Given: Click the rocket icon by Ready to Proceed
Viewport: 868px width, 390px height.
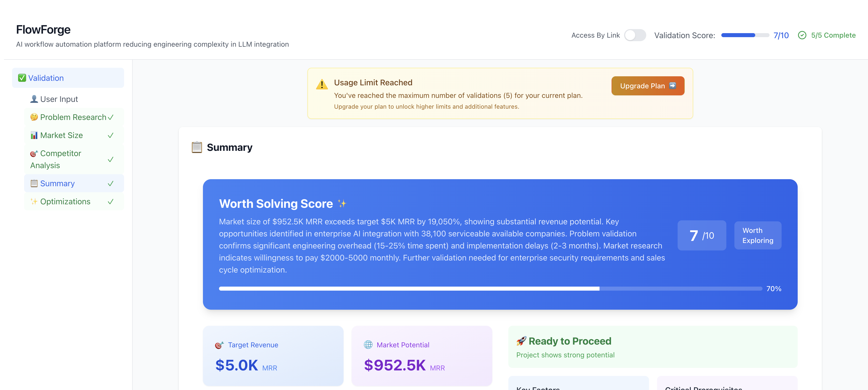Looking at the screenshot, I should tap(521, 341).
